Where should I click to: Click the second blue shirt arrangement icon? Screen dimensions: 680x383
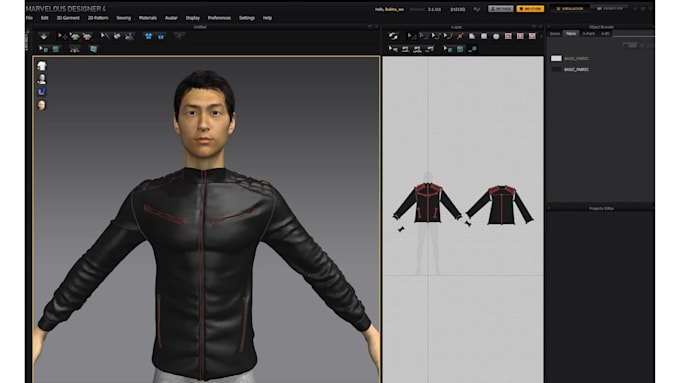[161, 36]
